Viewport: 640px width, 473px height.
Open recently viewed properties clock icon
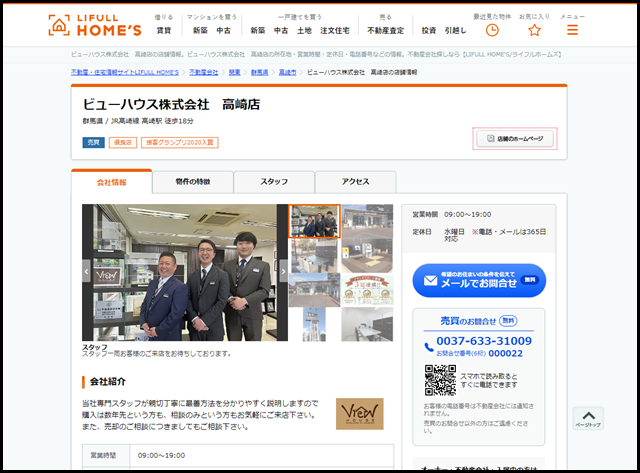[492, 30]
